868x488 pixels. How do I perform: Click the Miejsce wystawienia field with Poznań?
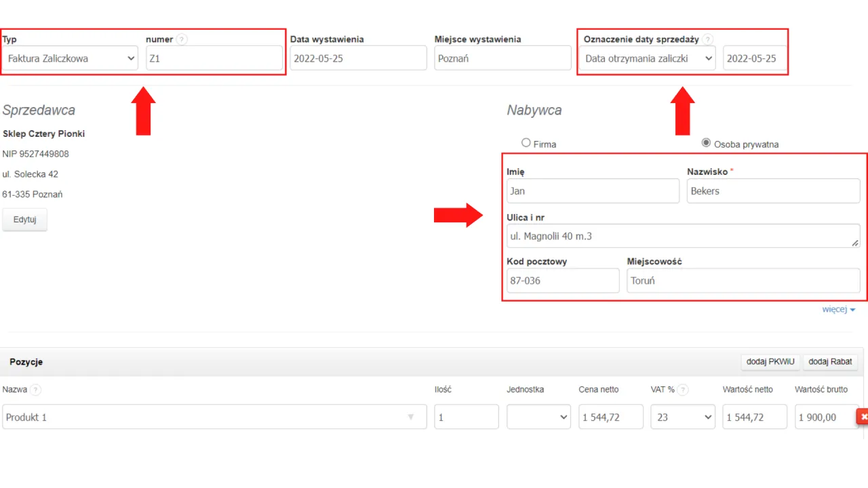pyautogui.click(x=502, y=58)
